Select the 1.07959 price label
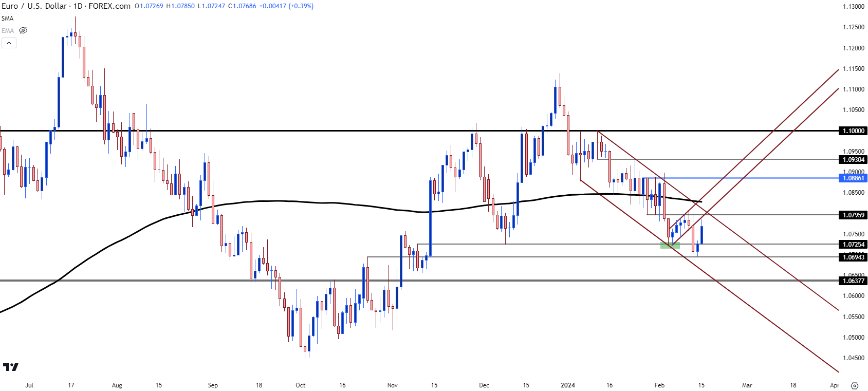Image resolution: width=868 pixels, height=391 pixels. [853, 215]
